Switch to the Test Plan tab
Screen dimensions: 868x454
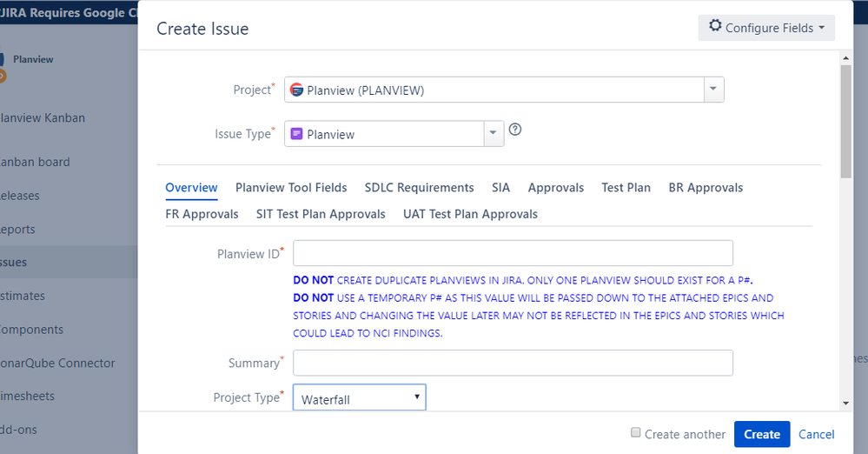(x=626, y=187)
